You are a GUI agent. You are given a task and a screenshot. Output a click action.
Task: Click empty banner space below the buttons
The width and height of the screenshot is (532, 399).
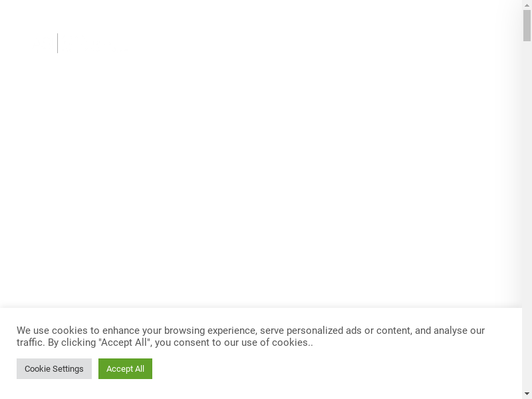[x=266, y=390]
